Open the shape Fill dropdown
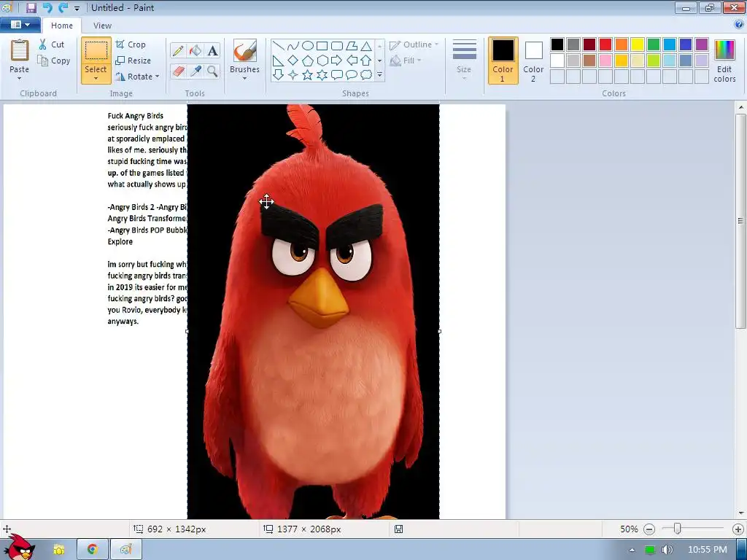 (x=406, y=61)
